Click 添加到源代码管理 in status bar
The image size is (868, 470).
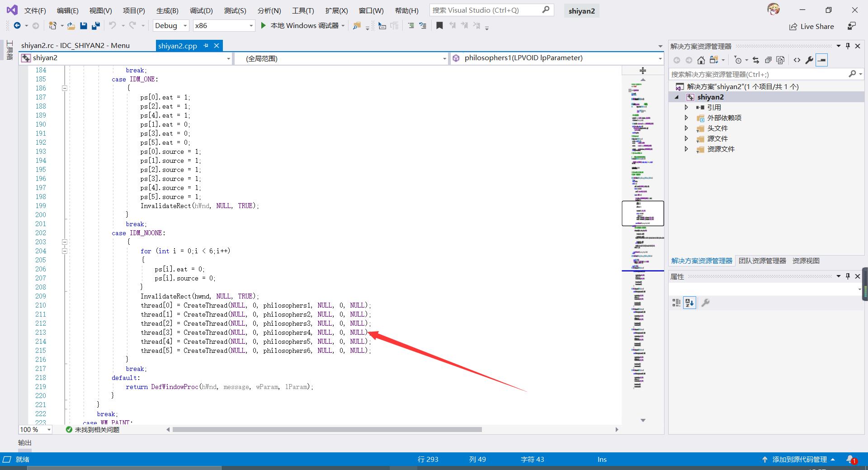(x=799, y=460)
